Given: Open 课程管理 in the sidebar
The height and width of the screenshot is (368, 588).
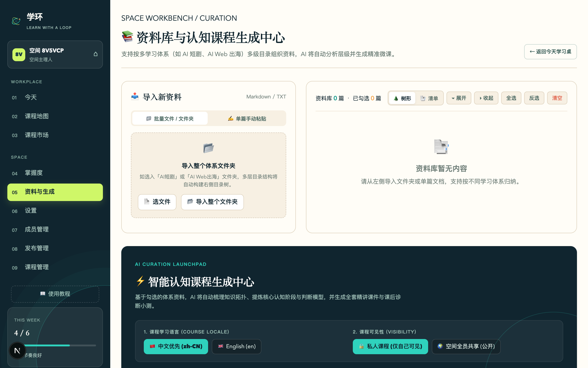Looking at the screenshot, I should [x=55, y=267].
